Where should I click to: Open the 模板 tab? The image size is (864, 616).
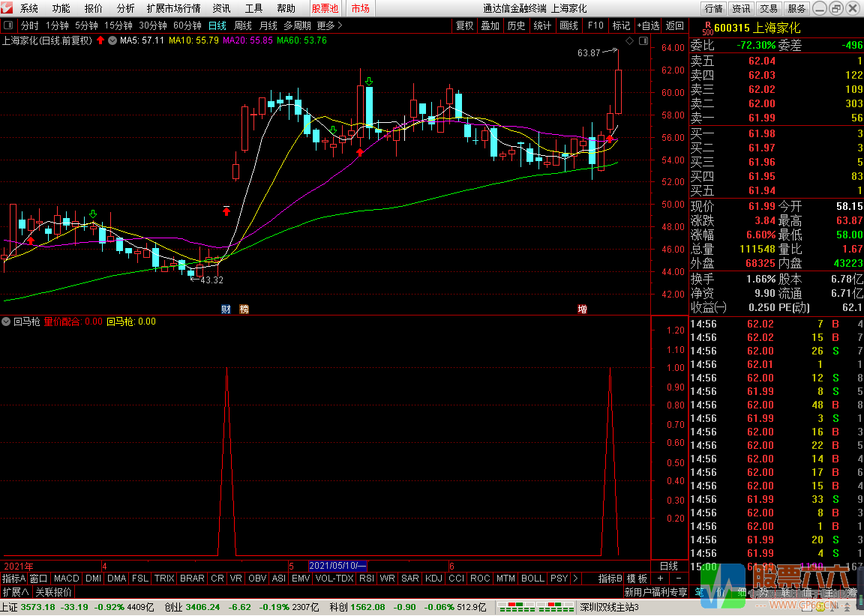tap(637, 579)
